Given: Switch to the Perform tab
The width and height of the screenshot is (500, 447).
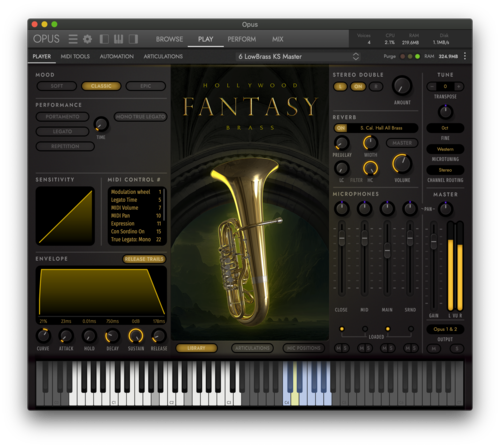Looking at the screenshot, I should [242, 39].
